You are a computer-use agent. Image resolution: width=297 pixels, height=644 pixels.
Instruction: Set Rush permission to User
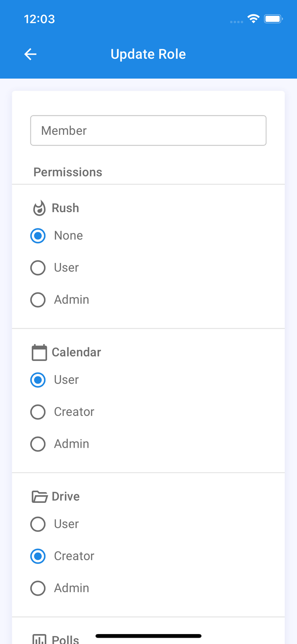pyautogui.click(x=38, y=268)
